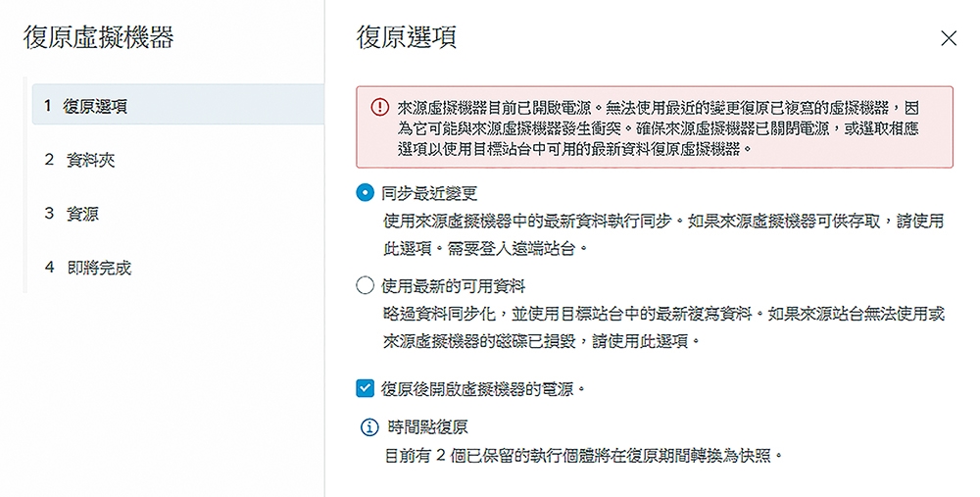Open step 3 資源

pos(178,213)
